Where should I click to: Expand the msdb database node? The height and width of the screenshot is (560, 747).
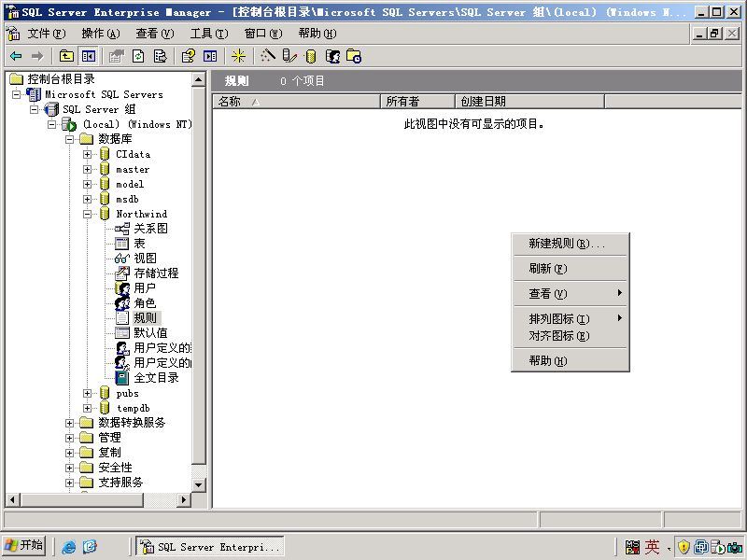87,199
